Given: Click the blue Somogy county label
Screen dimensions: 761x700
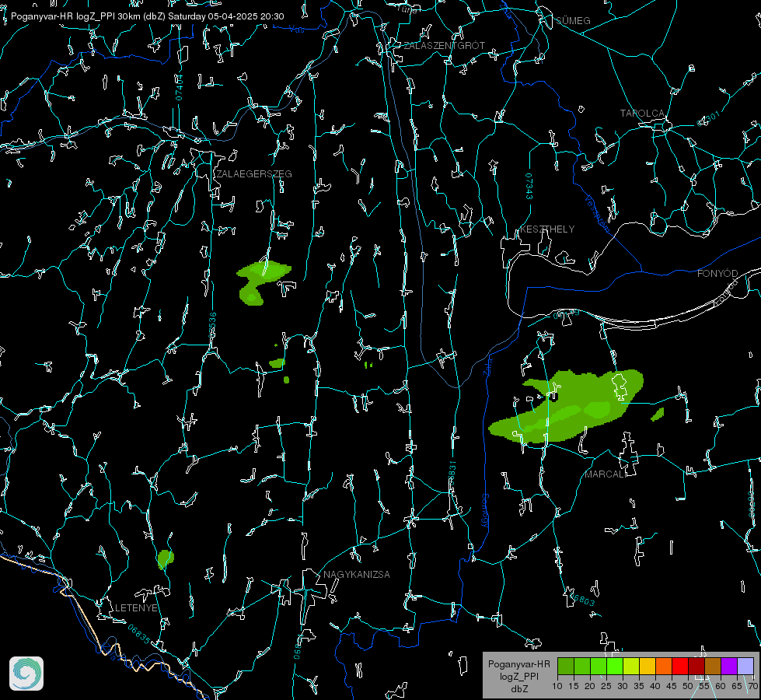Looking at the screenshot, I should pyautogui.click(x=485, y=511).
